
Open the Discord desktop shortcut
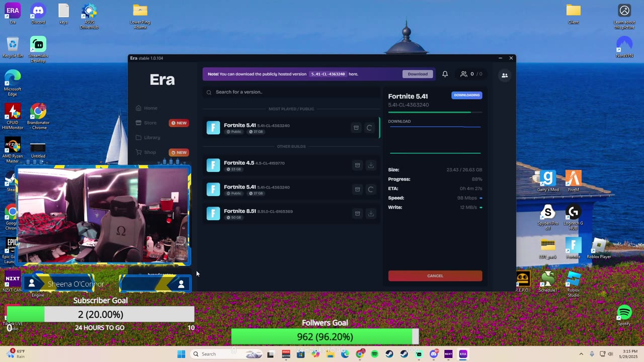[x=38, y=14]
